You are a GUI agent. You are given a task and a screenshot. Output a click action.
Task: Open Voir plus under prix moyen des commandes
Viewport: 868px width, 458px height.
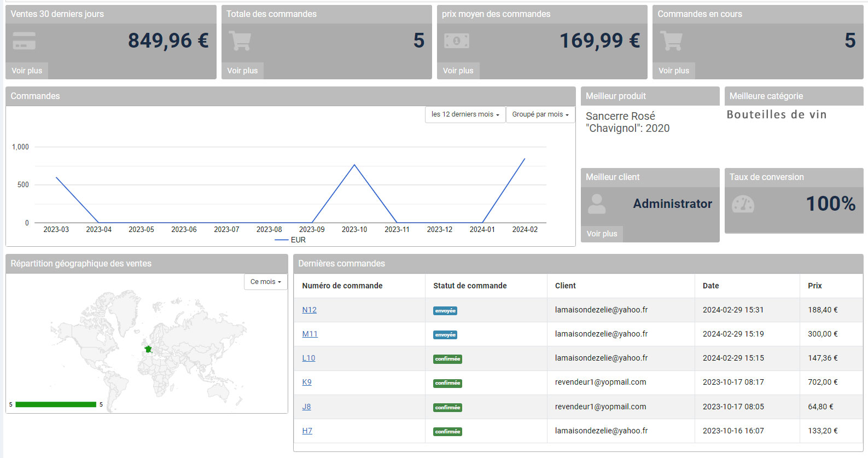458,71
